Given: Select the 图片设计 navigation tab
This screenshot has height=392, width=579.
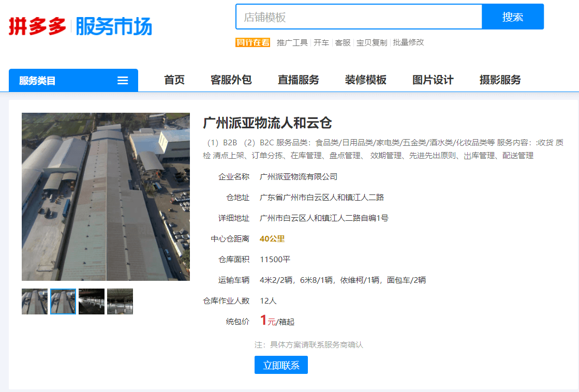Looking at the screenshot, I should [x=433, y=80].
